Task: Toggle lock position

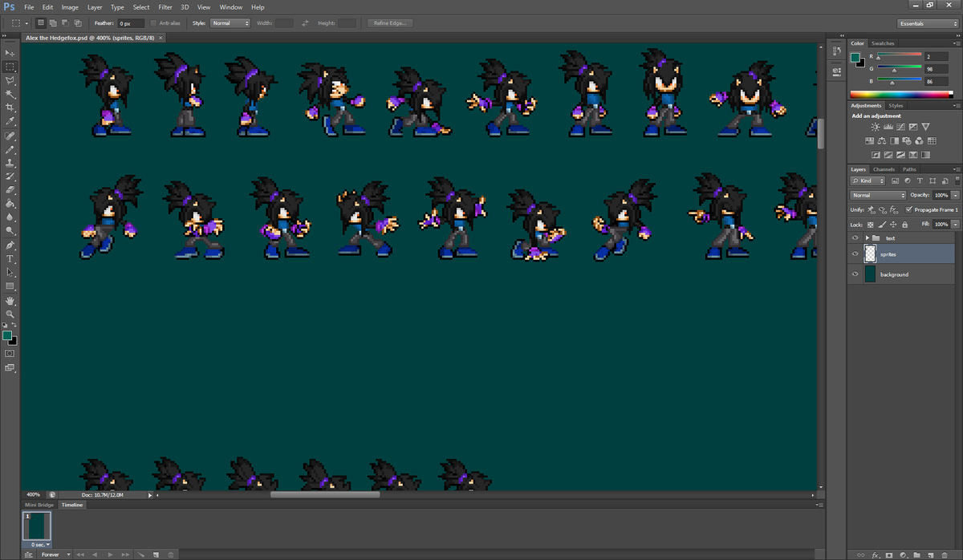Action: [x=893, y=224]
